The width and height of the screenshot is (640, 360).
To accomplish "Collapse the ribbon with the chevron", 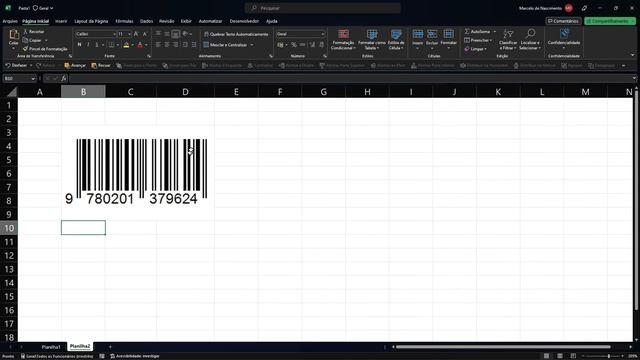I will click(x=633, y=55).
